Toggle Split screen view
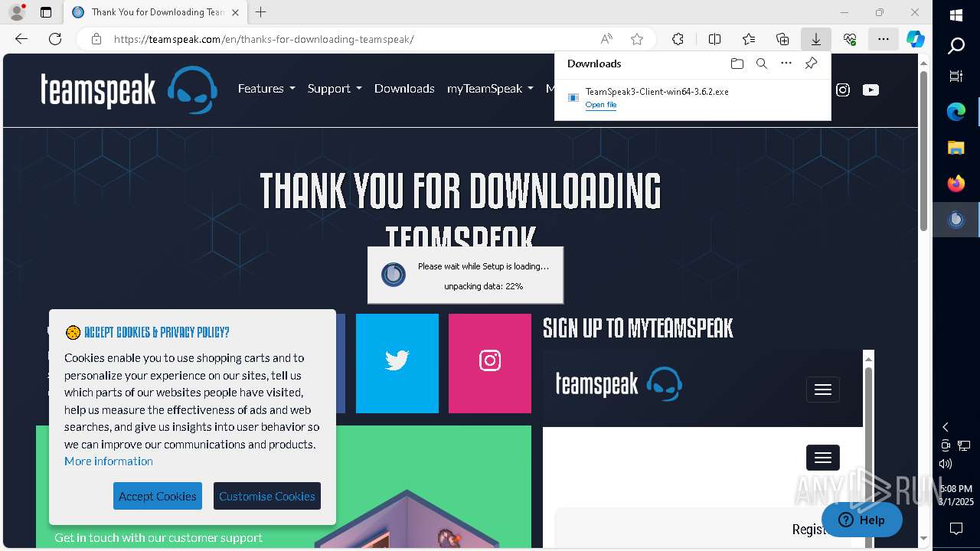Image resolution: width=980 pixels, height=551 pixels. [x=714, y=39]
